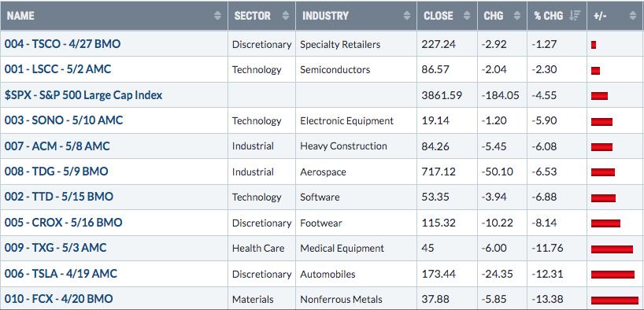Screen dimensions: 644x310
Task: Open 006 - TSLA - 4/19 AMC link
Action: [x=61, y=274]
